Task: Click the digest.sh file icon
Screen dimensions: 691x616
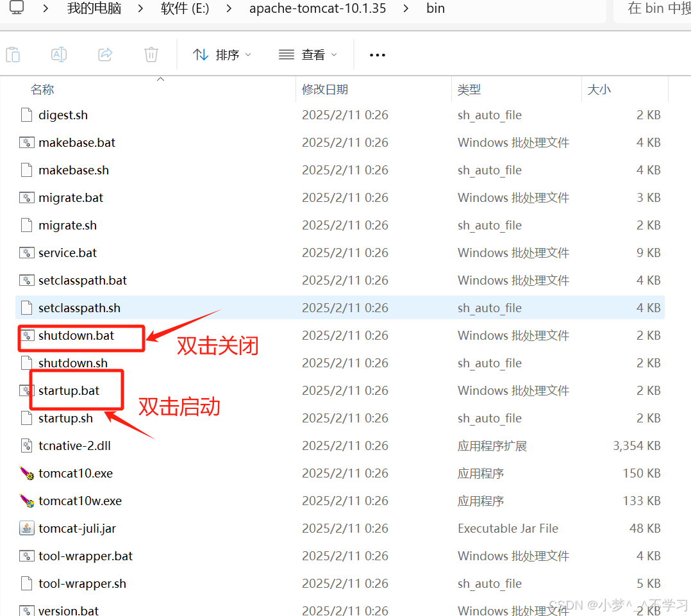Action: (x=27, y=115)
